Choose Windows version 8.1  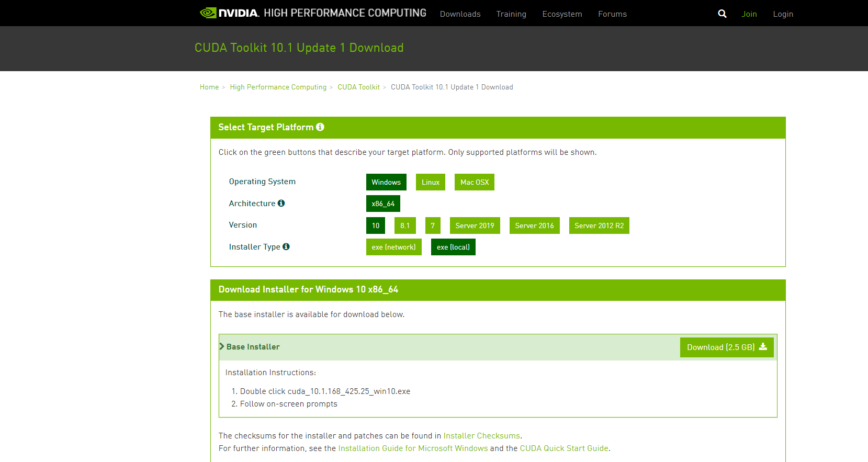point(405,226)
